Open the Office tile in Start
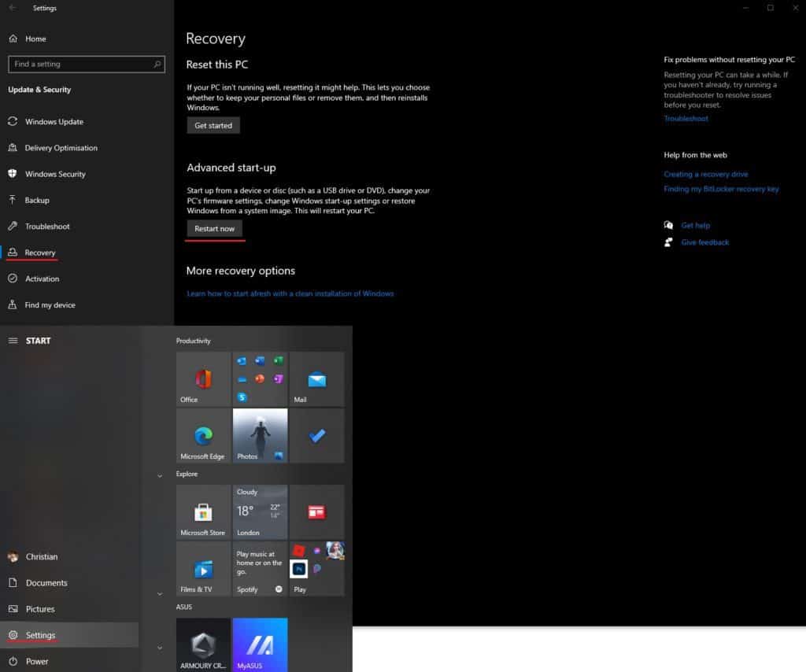 click(203, 378)
